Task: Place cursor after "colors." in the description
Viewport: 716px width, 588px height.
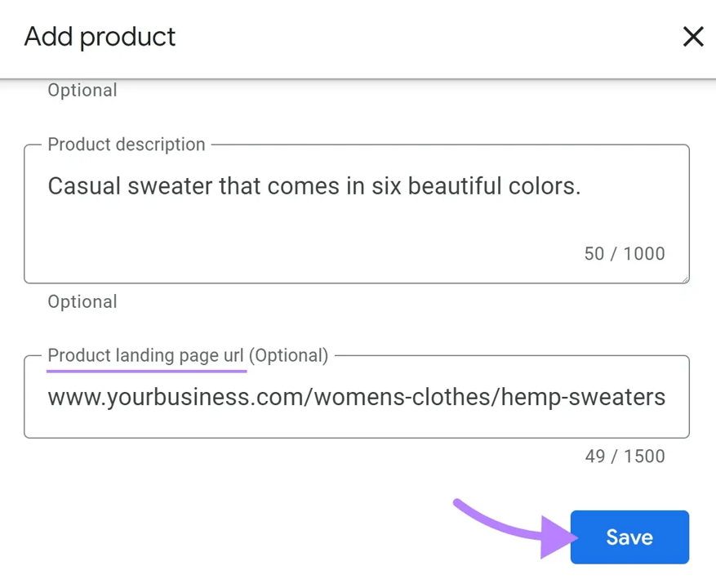Action: pyautogui.click(x=582, y=186)
